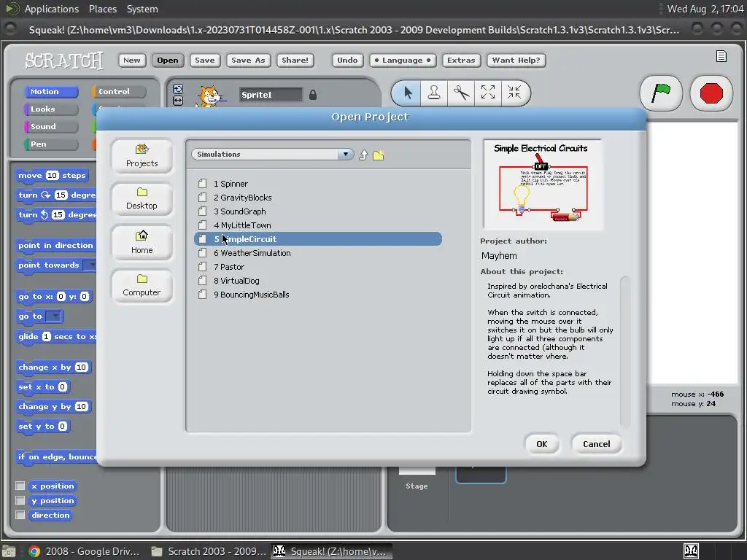Click the Save button

tap(205, 60)
